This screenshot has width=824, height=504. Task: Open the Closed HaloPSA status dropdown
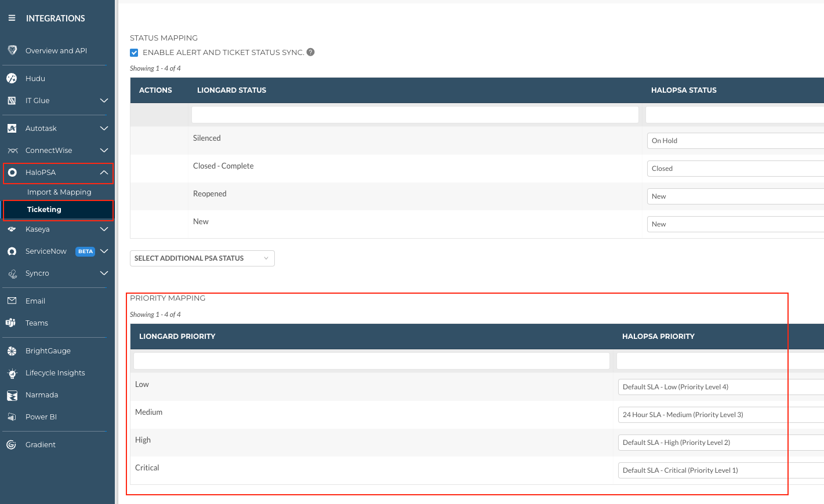(x=735, y=169)
